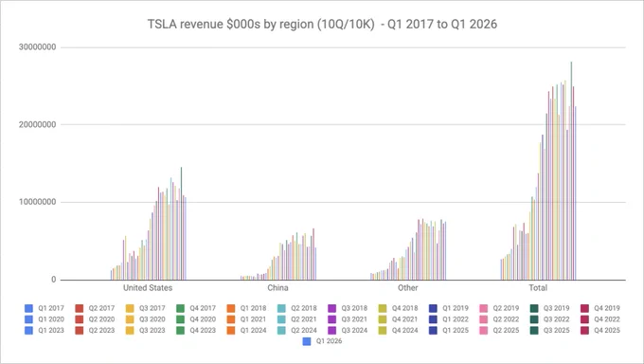
Task: Click the Q2 2021 legend label
Action: [x=304, y=319]
